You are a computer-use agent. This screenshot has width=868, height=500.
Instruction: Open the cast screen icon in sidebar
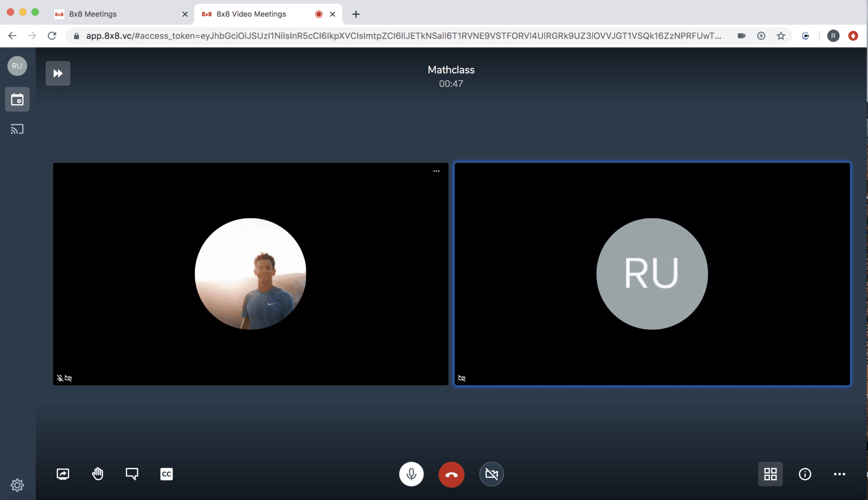(x=17, y=129)
